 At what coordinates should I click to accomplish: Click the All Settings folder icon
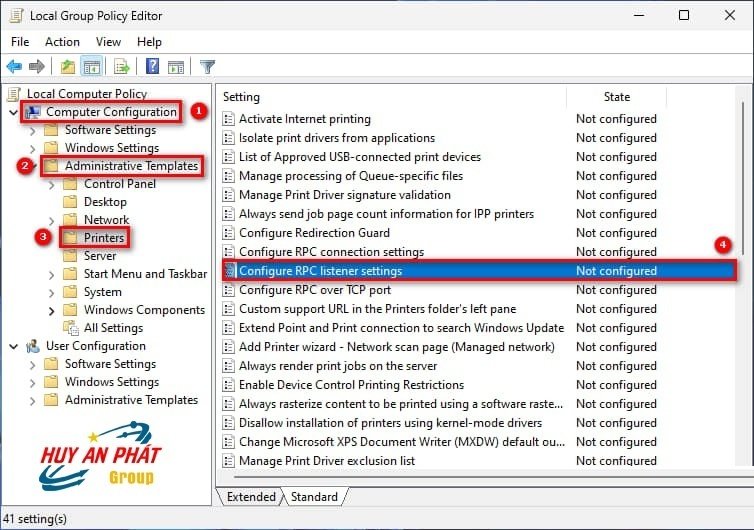point(71,328)
